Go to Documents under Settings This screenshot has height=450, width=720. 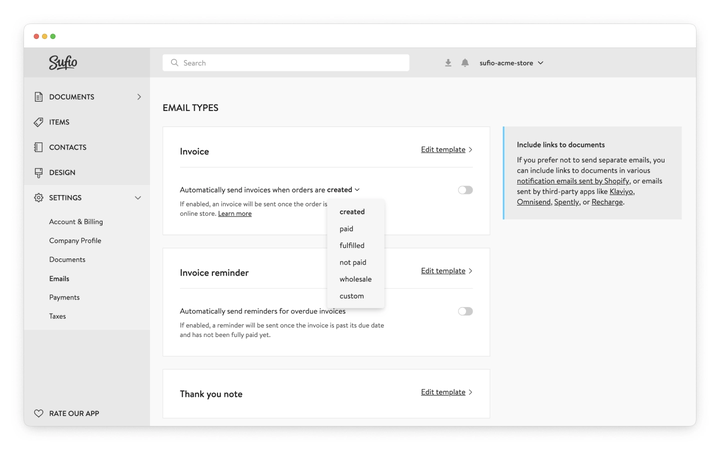click(67, 259)
